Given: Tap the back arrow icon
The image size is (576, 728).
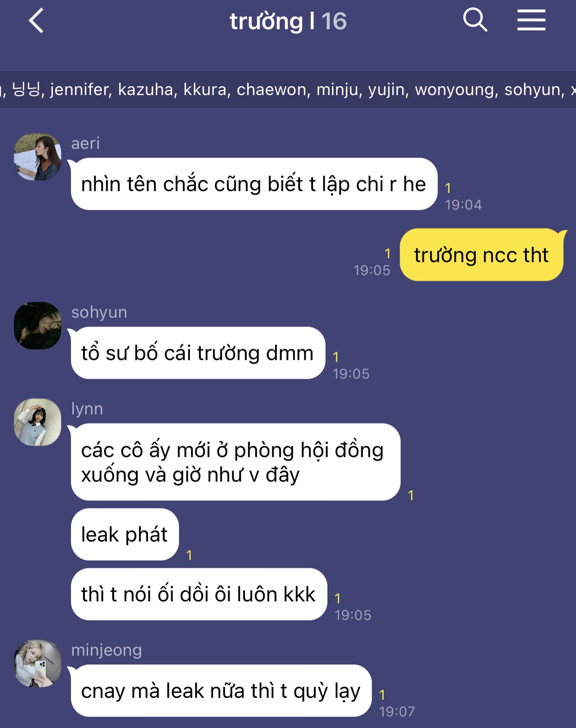Looking at the screenshot, I should pyautogui.click(x=36, y=21).
